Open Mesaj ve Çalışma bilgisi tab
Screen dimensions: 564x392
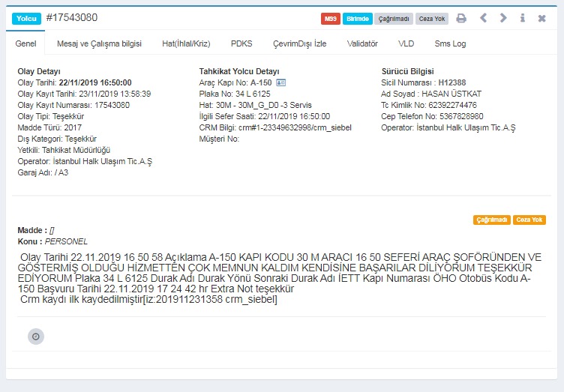99,43
